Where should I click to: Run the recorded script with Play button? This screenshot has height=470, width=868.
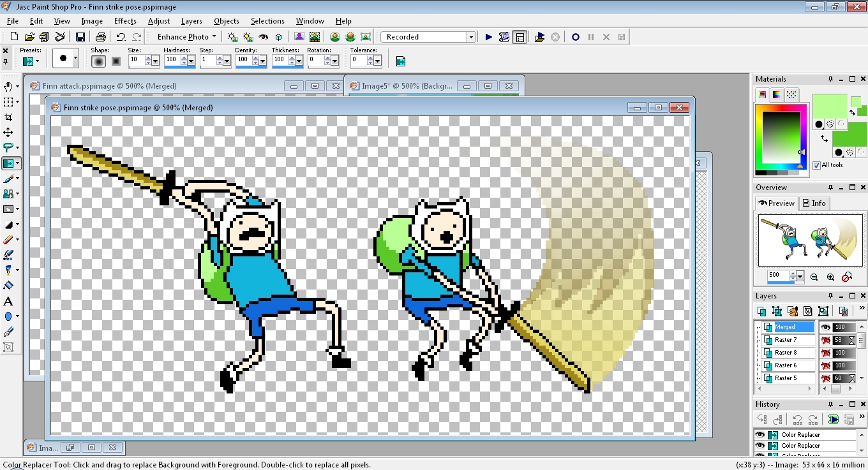point(489,37)
